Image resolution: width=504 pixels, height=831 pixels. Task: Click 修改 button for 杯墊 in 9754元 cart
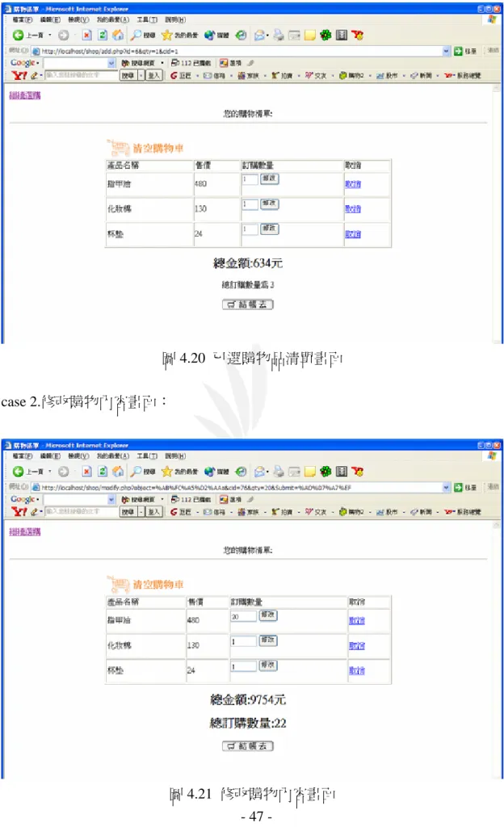coord(268,665)
